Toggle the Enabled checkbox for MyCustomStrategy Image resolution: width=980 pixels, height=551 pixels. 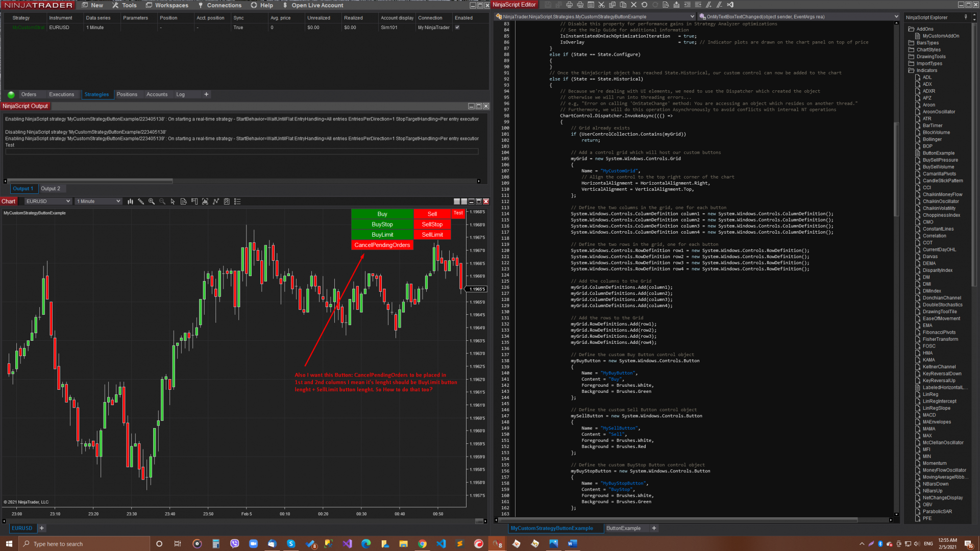(x=457, y=28)
